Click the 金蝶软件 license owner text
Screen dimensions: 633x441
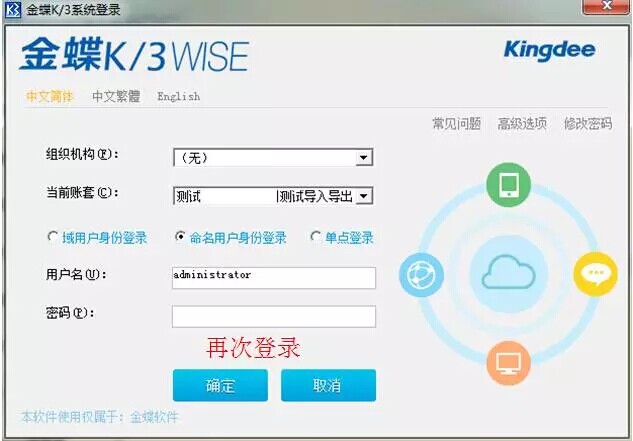[154, 417]
